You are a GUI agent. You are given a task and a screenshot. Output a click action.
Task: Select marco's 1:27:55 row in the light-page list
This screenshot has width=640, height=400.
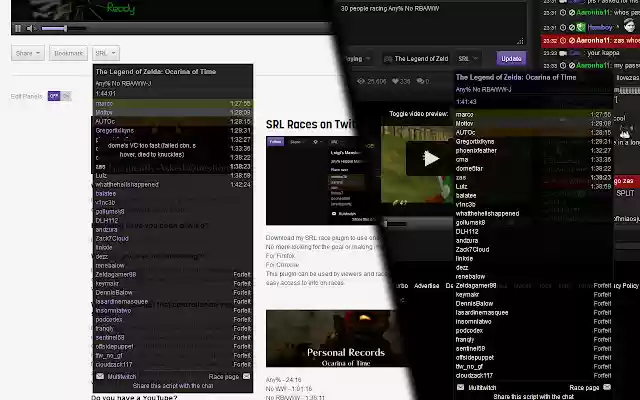tap(173, 104)
